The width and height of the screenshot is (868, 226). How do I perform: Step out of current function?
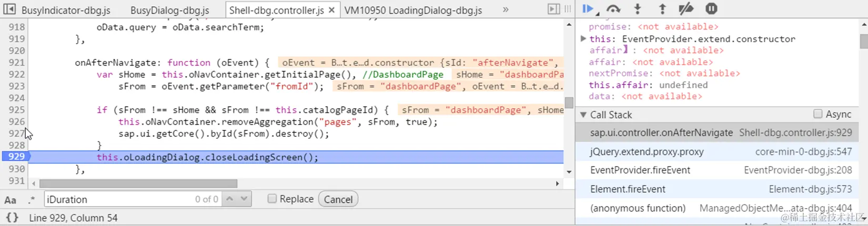tap(662, 8)
